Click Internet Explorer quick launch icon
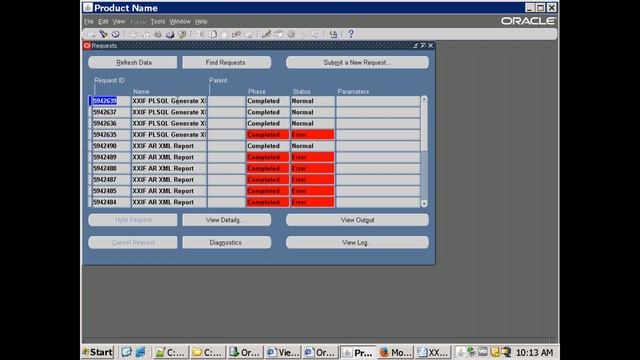The image size is (640, 360). [140, 352]
